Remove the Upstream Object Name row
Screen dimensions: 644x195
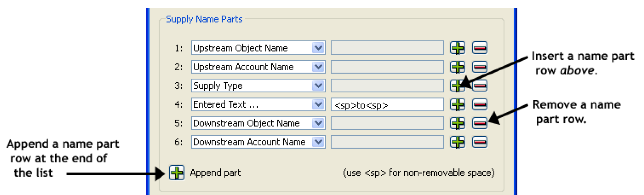[479, 48]
